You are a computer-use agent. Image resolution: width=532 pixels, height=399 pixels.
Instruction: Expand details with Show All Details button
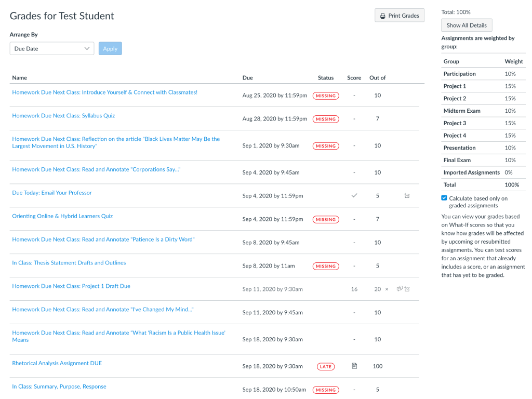467,25
